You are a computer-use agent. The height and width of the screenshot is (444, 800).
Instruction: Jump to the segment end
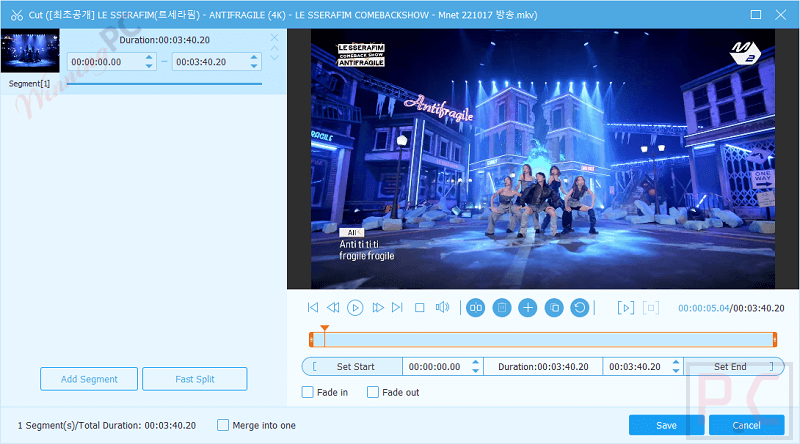point(397,307)
